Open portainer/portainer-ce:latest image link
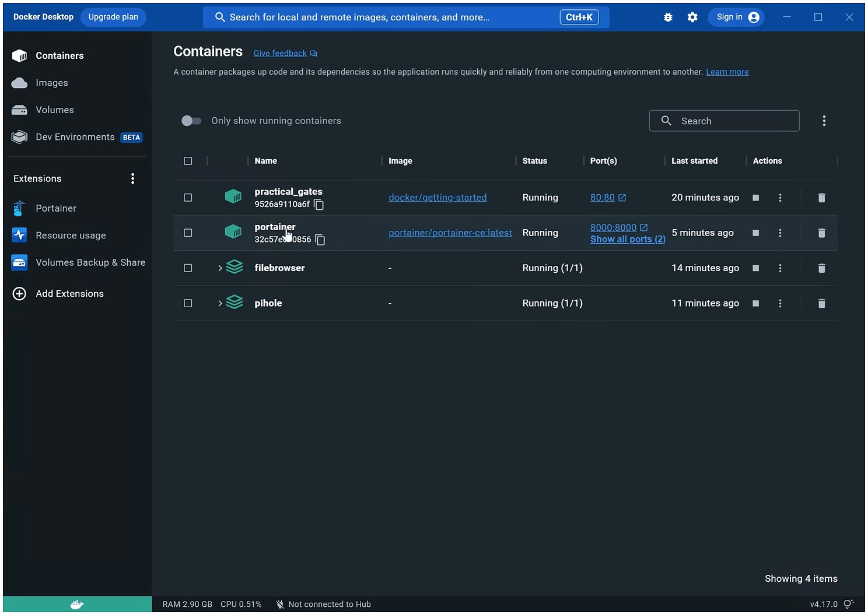Viewport: 868px width, 615px height. [450, 233]
